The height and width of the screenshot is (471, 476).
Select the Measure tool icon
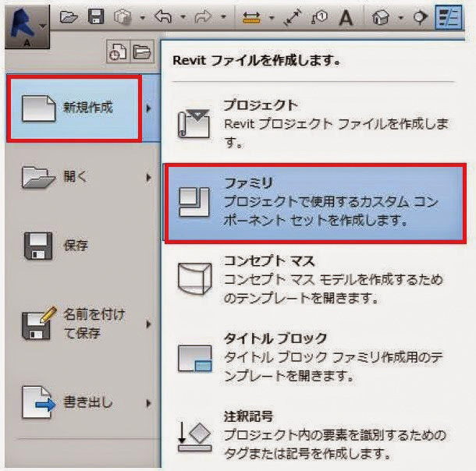click(252, 18)
